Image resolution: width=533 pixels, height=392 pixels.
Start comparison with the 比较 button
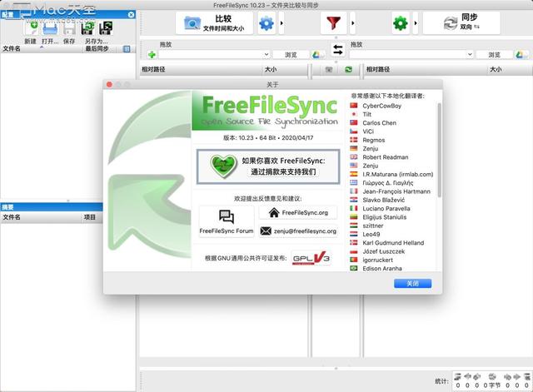(x=214, y=23)
